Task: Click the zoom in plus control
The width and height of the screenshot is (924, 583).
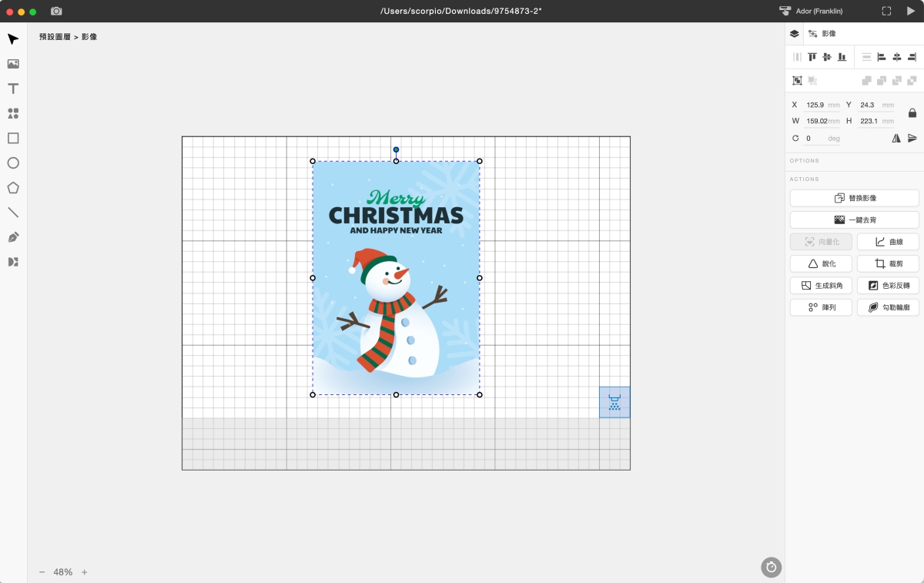Action: coord(85,572)
